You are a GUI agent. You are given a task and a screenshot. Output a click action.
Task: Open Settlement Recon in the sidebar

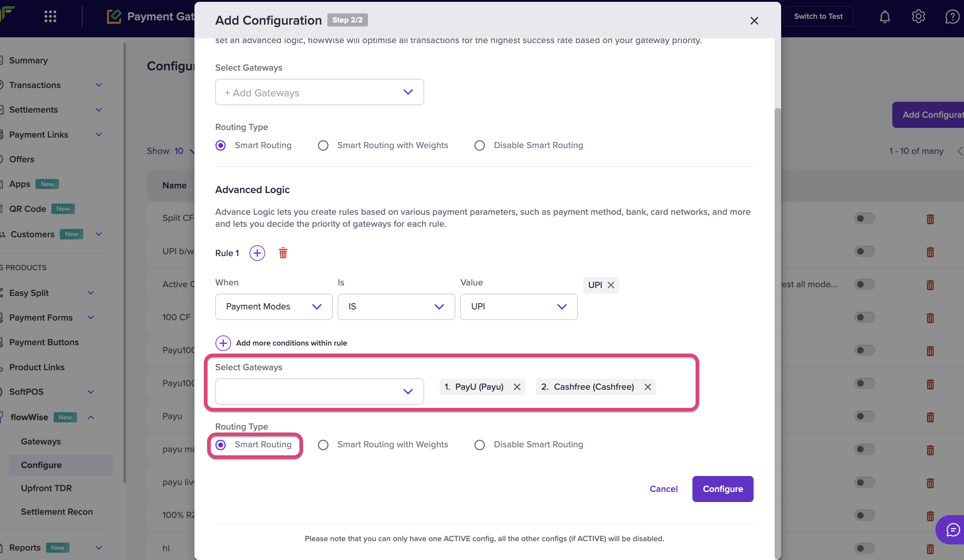(56, 511)
